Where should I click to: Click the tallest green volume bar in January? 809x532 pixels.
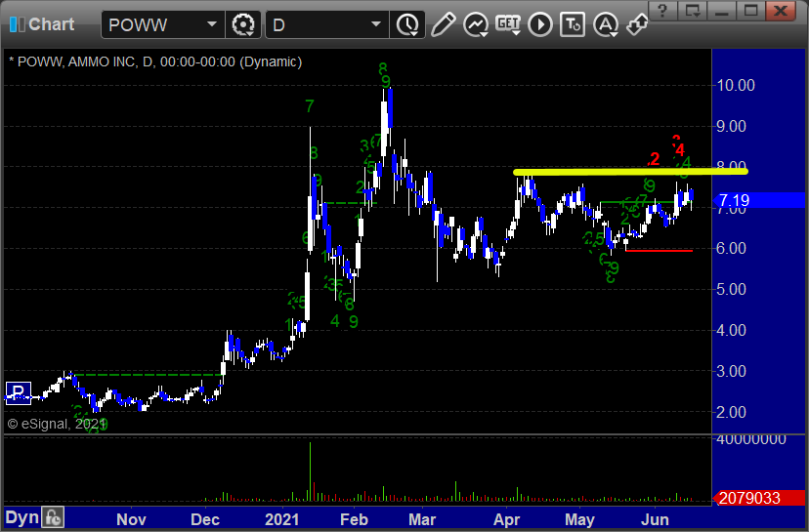310,471
